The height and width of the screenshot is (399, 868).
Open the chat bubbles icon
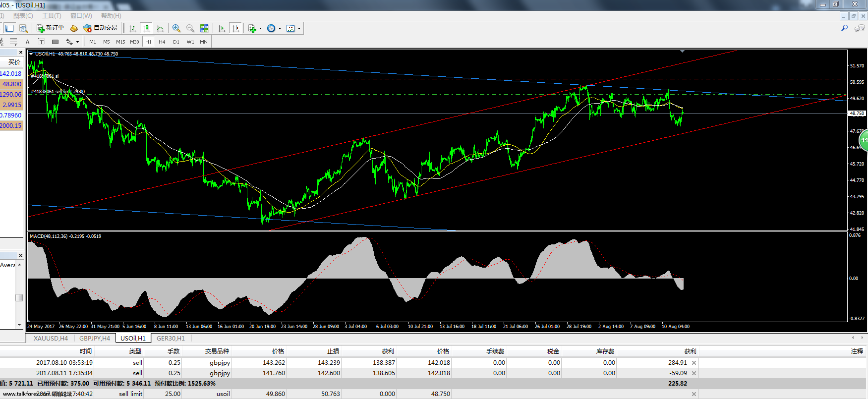click(860, 28)
